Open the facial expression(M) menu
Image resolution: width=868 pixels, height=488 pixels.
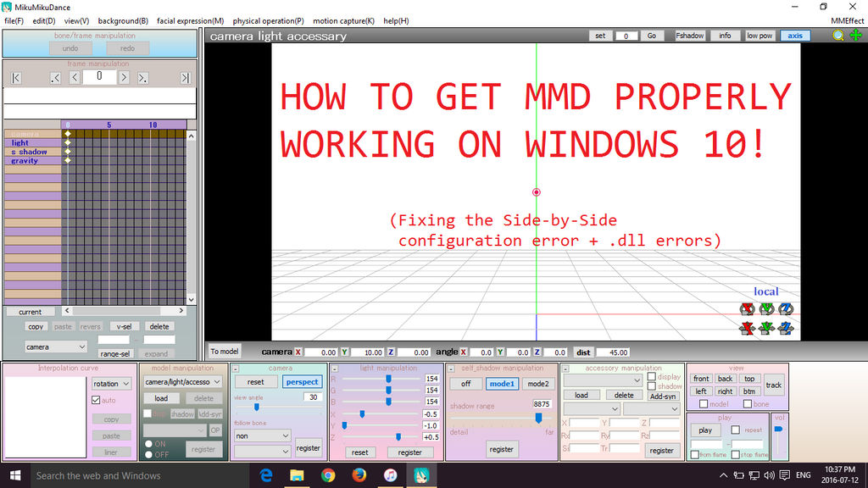click(x=191, y=21)
